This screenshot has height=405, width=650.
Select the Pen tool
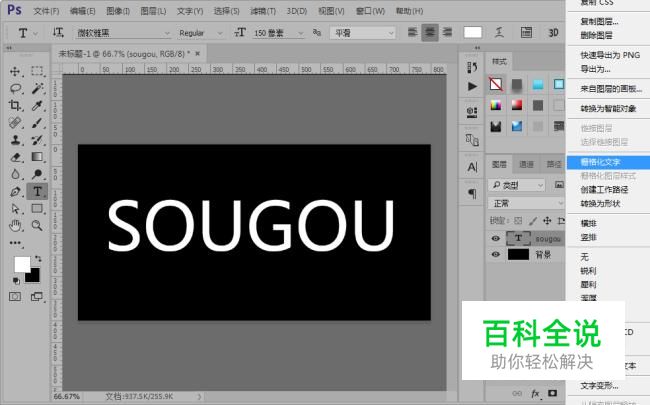(x=15, y=192)
